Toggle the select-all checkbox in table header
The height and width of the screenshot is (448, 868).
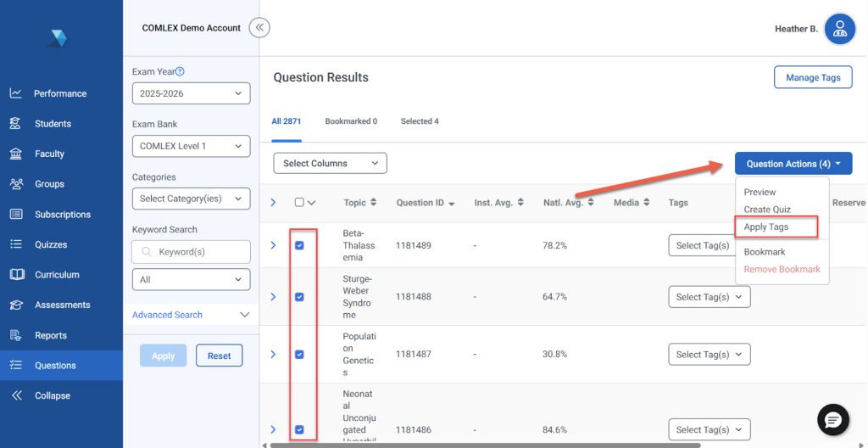click(298, 203)
